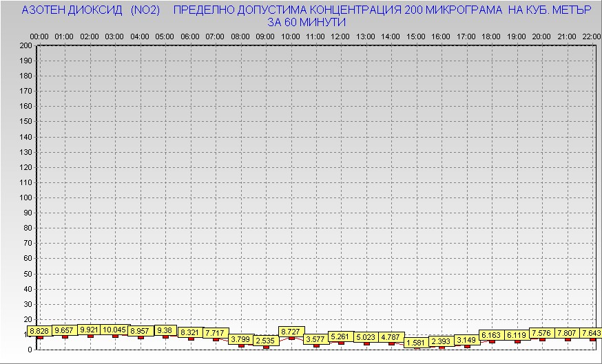
Task: Click the 6.163 data label
Action: coord(492,335)
